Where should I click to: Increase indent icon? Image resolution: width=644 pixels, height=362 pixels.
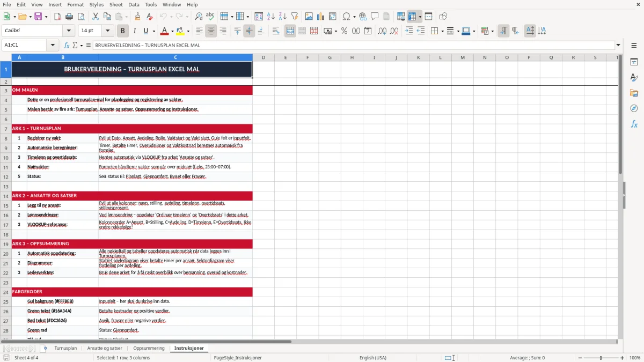pos(409,31)
